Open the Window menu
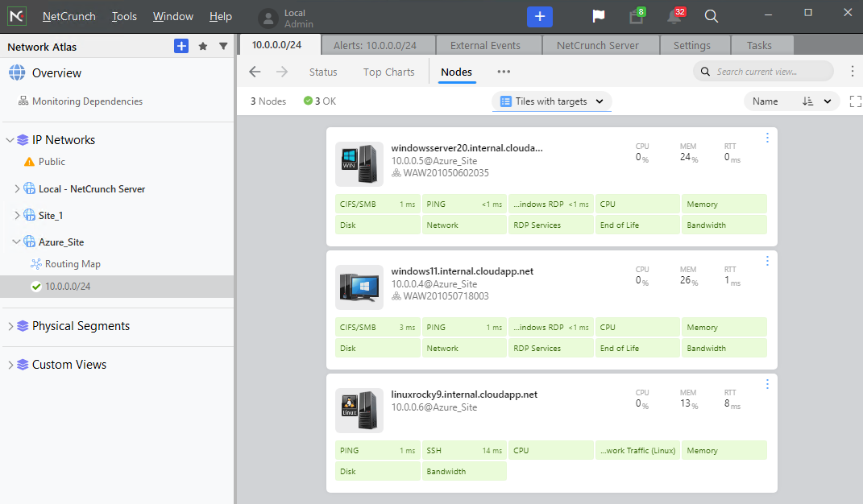The image size is (863, 504). click(x=172, y=17)
